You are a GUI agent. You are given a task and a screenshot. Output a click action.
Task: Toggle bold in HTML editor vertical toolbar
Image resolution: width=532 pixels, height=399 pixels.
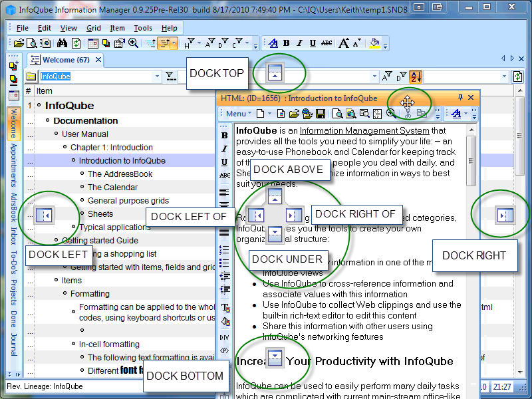(224, 136)
